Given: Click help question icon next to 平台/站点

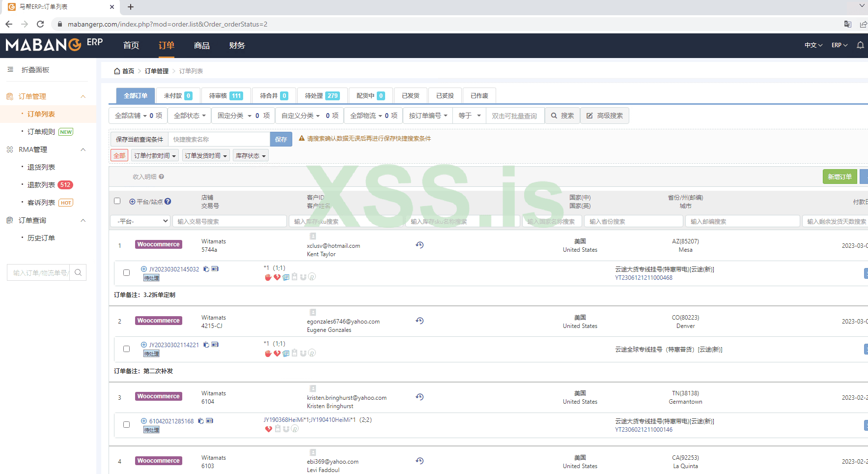Looking at the screenshot, I should 168,202.
